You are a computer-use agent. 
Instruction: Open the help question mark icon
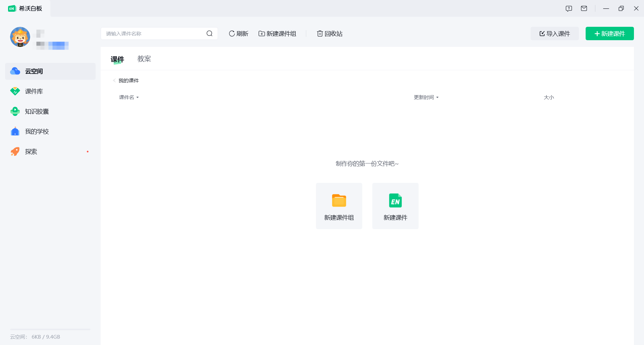tap(569, 8)
